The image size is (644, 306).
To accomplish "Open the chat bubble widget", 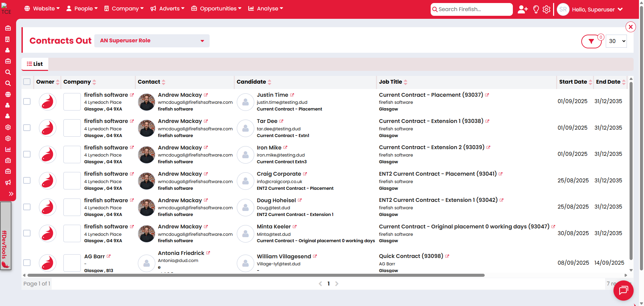I will coord(623,290).
